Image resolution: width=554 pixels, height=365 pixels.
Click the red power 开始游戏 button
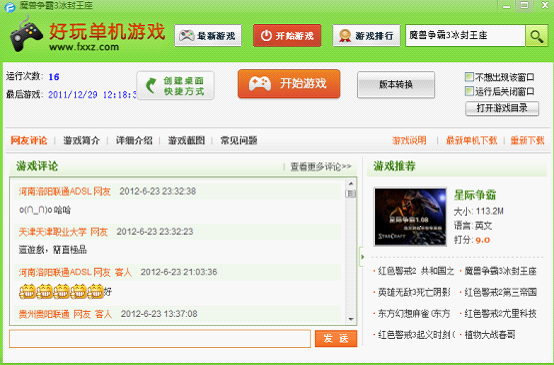point(287,35)
